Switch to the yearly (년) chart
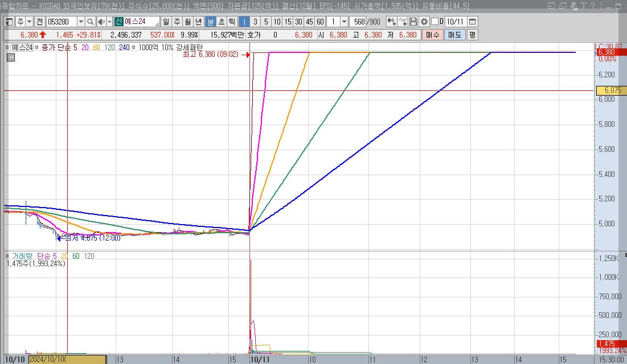Viewport: 627px width, 364px height. coord(199,22)
